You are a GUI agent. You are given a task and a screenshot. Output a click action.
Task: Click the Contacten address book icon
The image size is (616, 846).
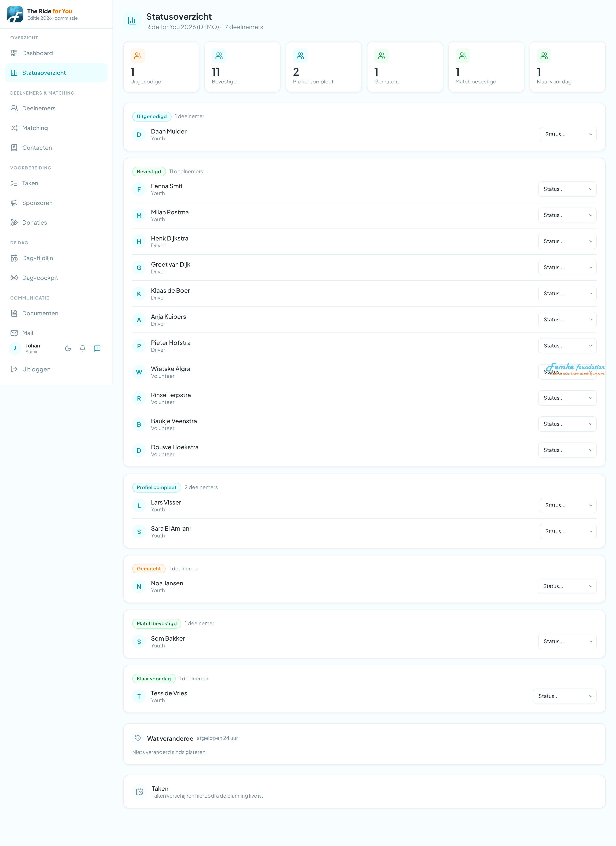point(14,148)
